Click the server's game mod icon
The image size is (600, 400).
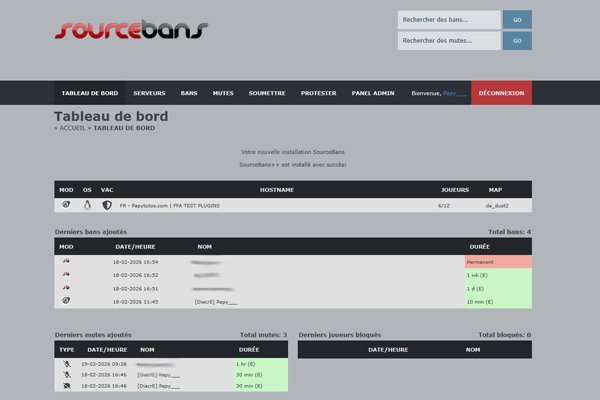coord(66,205)
